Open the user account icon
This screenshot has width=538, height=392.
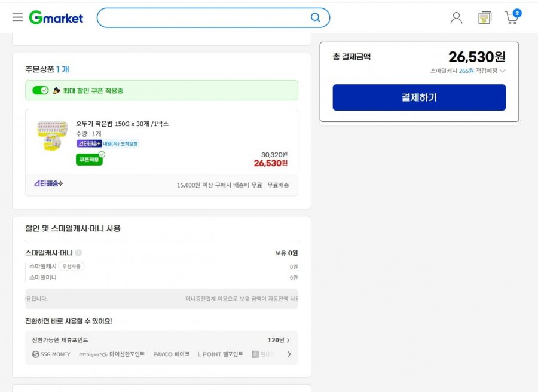point(456,18)
